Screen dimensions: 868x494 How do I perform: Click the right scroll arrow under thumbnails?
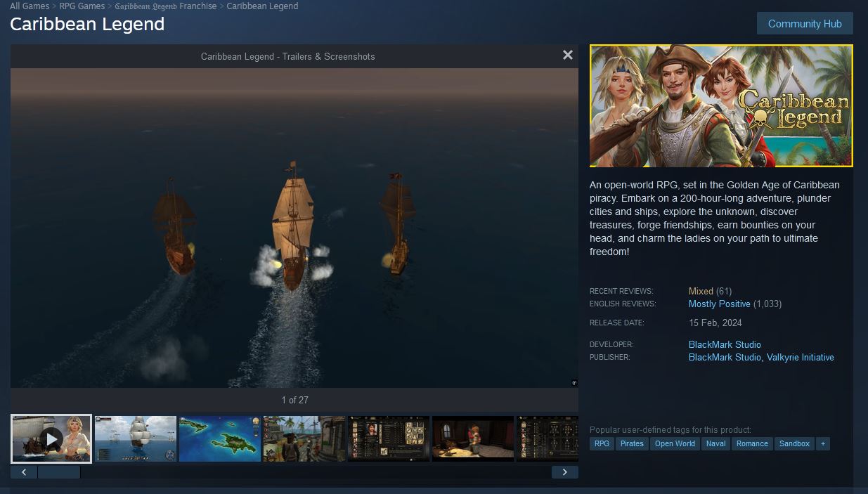pos(564,472)
